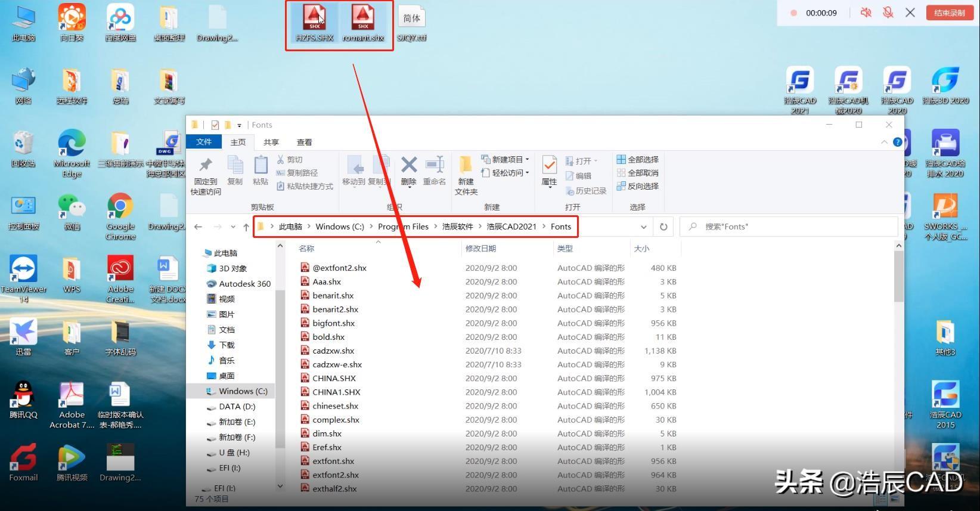
Task: Click the SJQY.ttf desktop font icon
Action: (x=411, y=23)
